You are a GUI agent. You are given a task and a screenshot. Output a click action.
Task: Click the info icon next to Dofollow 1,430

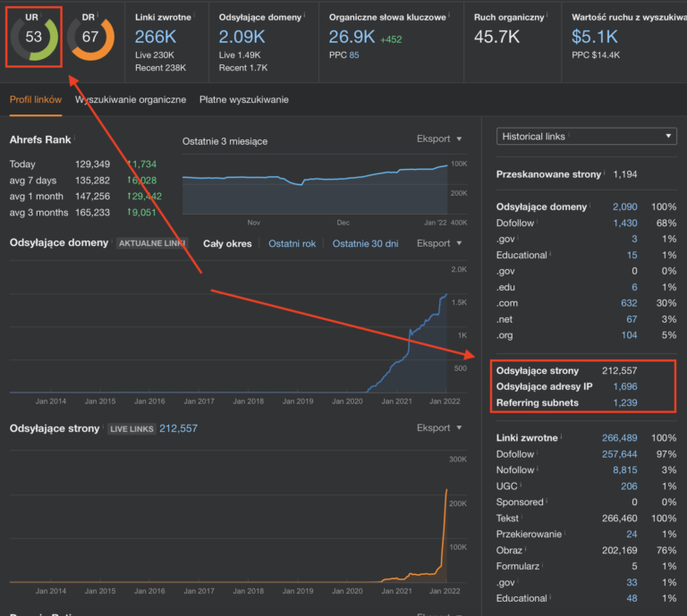coord(537,221)
